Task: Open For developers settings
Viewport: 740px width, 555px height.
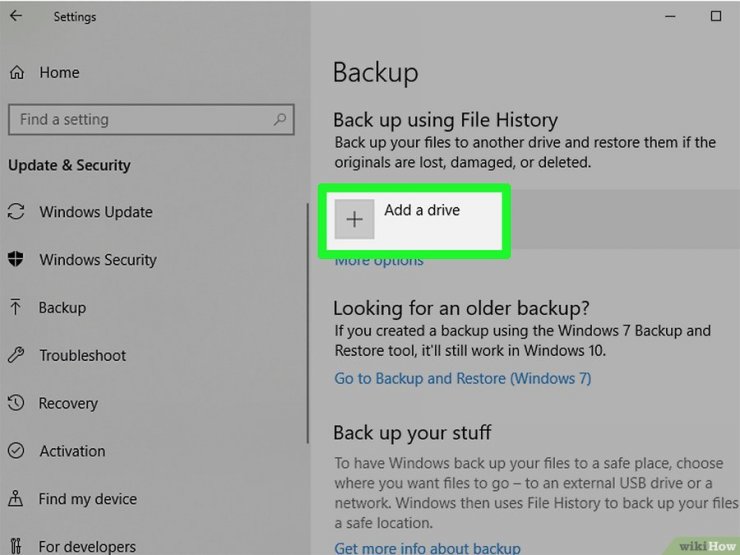Action: coord(87,547)
